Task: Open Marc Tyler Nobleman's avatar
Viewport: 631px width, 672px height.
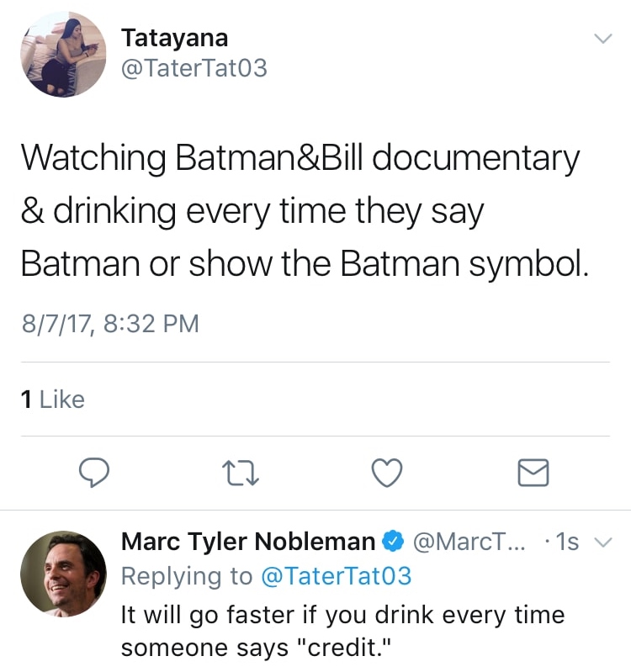Action: pos(63,574)
